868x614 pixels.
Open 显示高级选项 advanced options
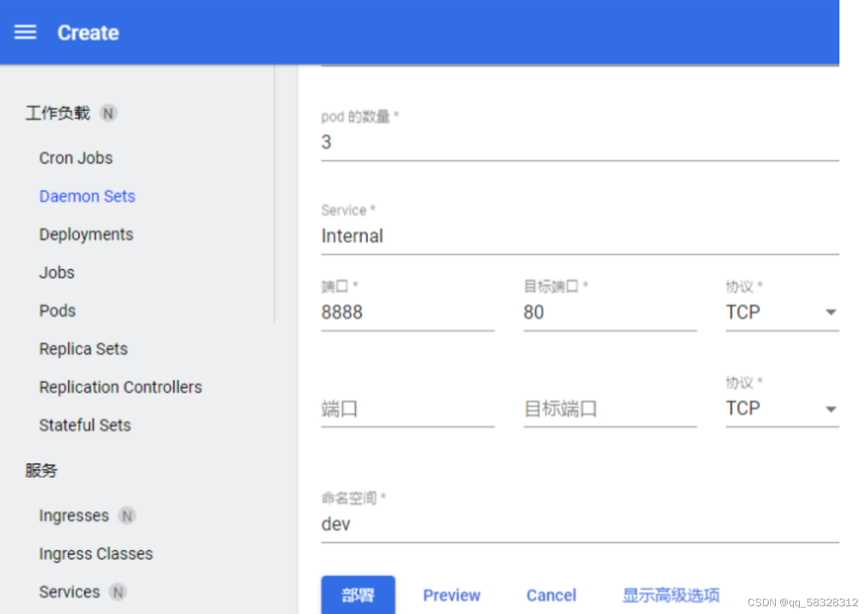[x=671, y=594]
